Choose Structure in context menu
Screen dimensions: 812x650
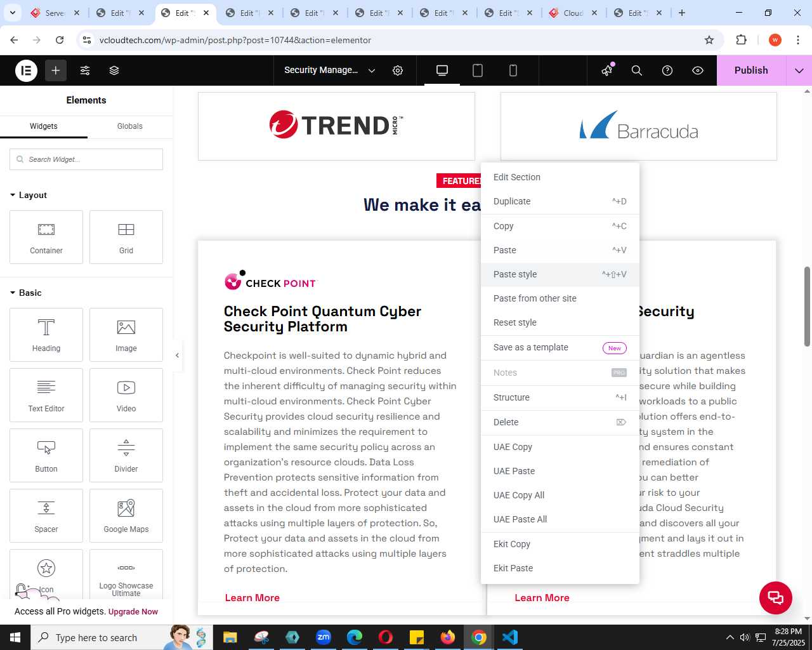tap(560, 397)
